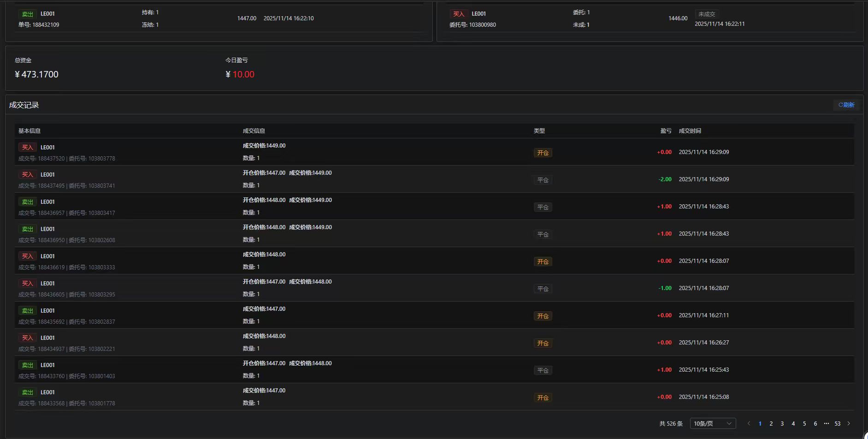This screenshot has width=868, height=439.
Task: Open the 10条/页 page size dropdown
Action: coord(712,423)
